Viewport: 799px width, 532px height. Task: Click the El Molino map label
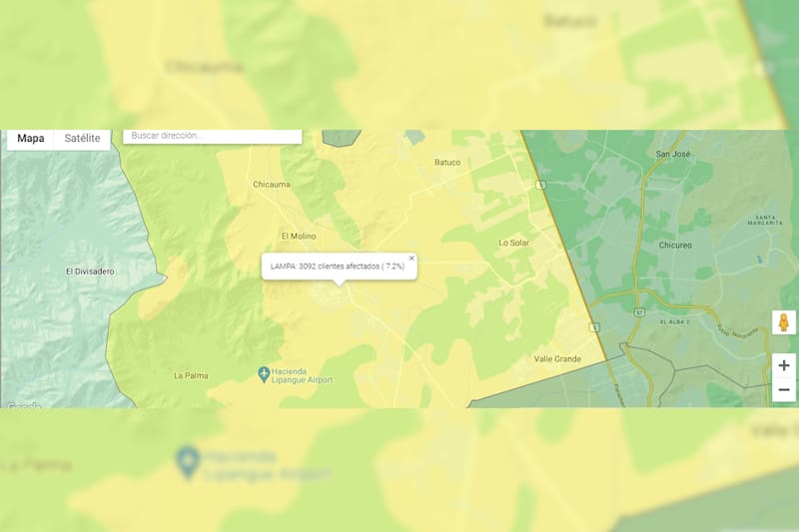click(299, 237)
